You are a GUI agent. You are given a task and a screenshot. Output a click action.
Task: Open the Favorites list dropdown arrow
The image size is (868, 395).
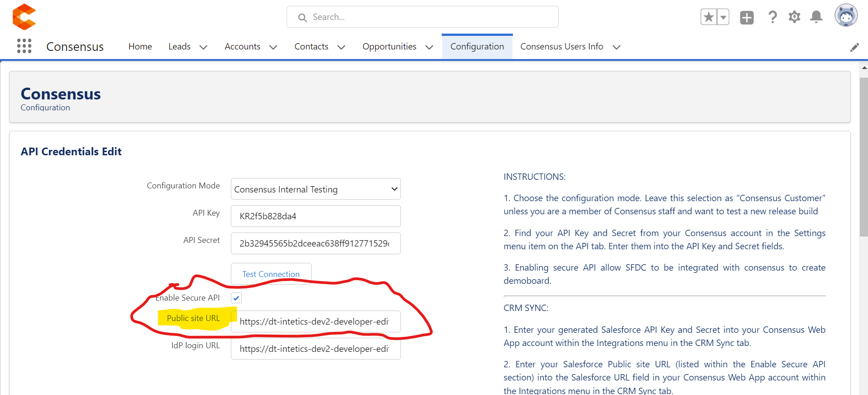[723, 17]
